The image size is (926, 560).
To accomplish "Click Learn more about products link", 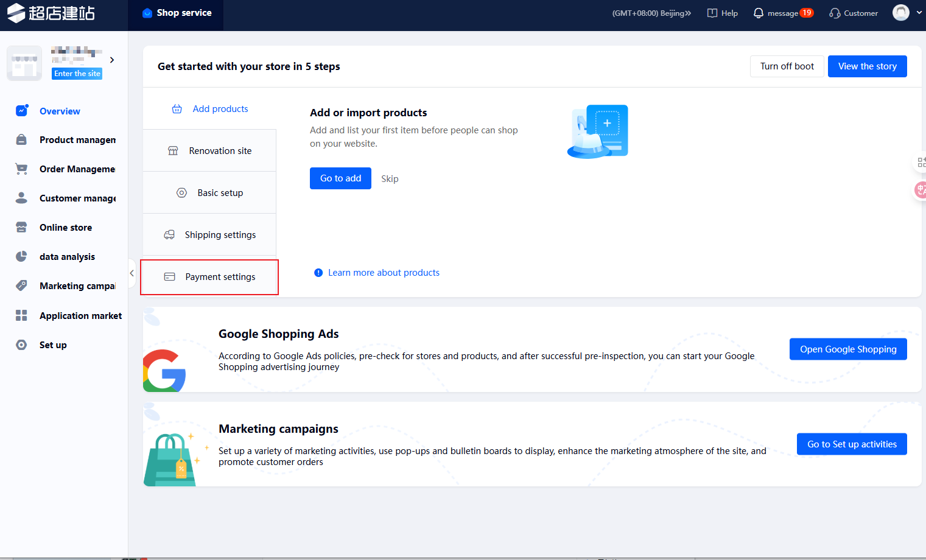I will tap(384, 273).
